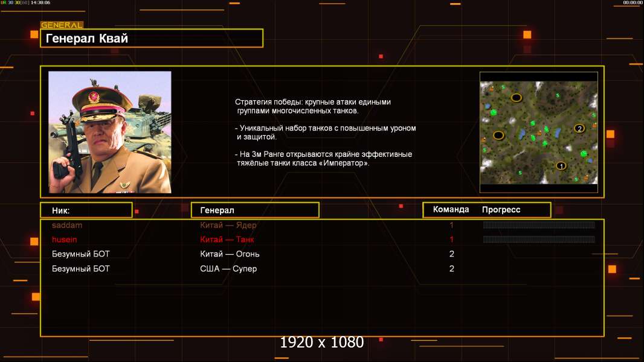Click team number for husein
This screenshot has height=362, width=644.
451,240
